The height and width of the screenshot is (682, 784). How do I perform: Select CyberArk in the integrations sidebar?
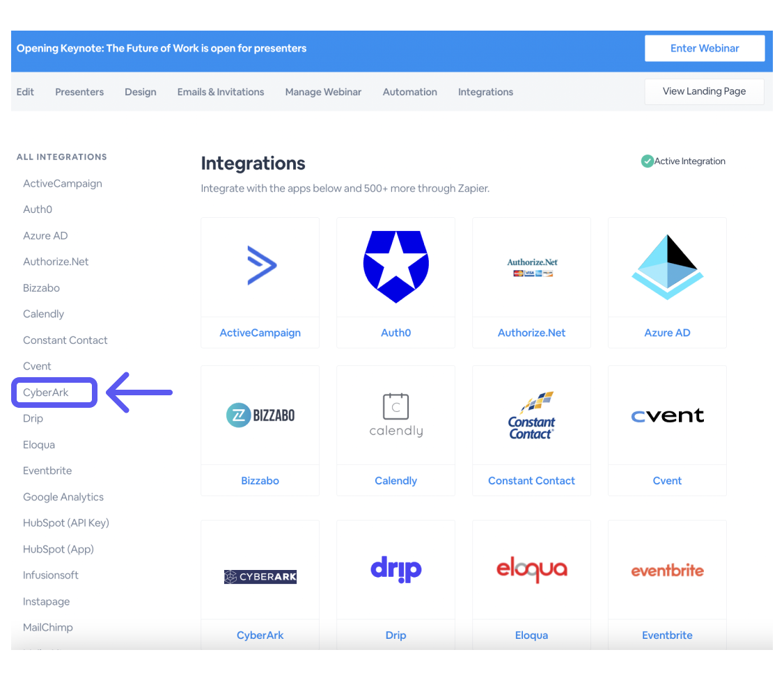[x=46, y=392]
